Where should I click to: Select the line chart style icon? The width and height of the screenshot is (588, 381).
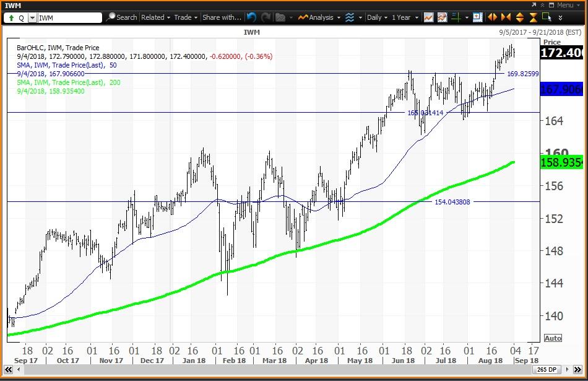click(429, 17)
